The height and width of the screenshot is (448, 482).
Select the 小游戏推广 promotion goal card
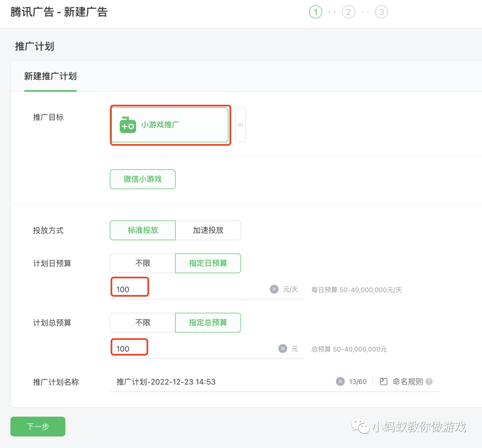click(x=170, y=125)
